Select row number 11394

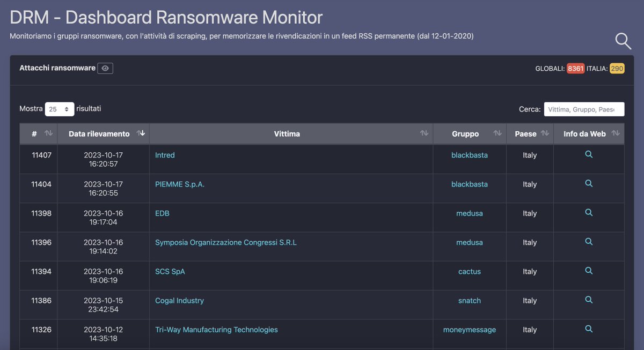coord(41,271)
